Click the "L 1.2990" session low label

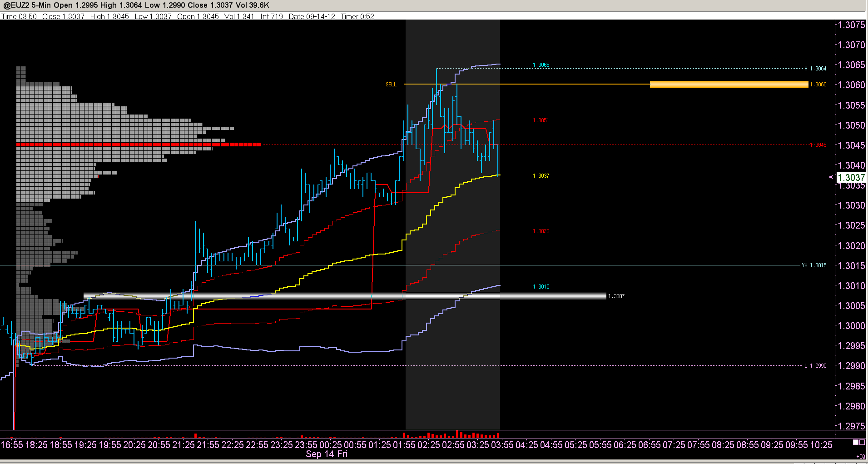click(815, 366)
